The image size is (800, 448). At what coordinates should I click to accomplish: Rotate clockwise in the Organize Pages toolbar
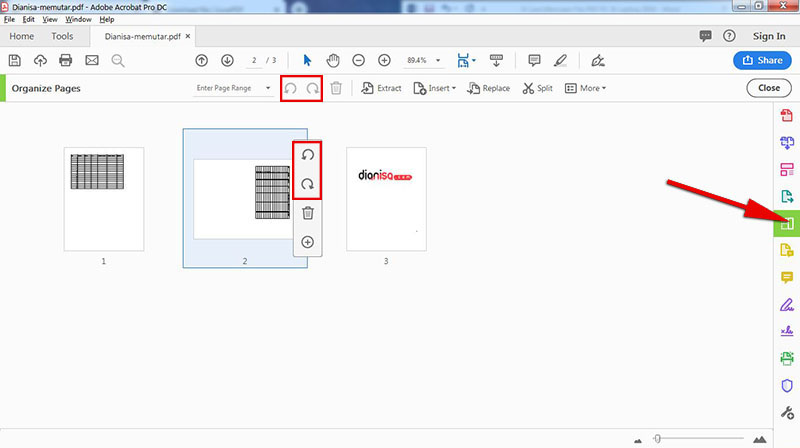pos(312,88)
